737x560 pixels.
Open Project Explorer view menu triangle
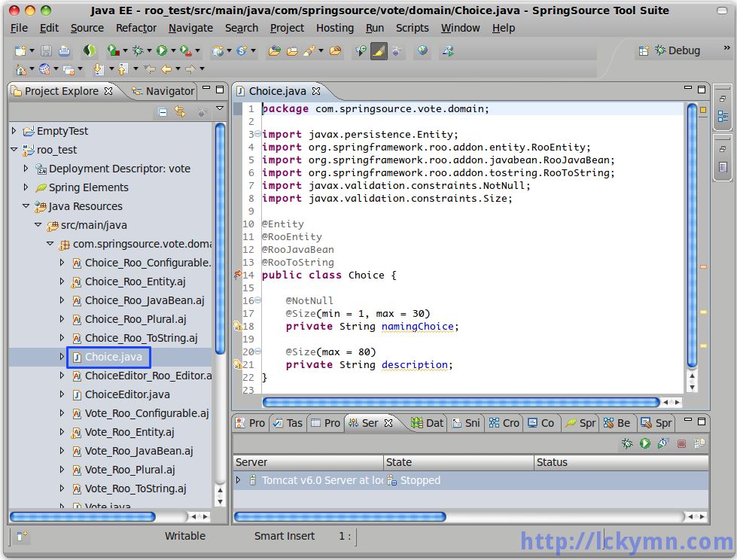[x=220, y=108]
